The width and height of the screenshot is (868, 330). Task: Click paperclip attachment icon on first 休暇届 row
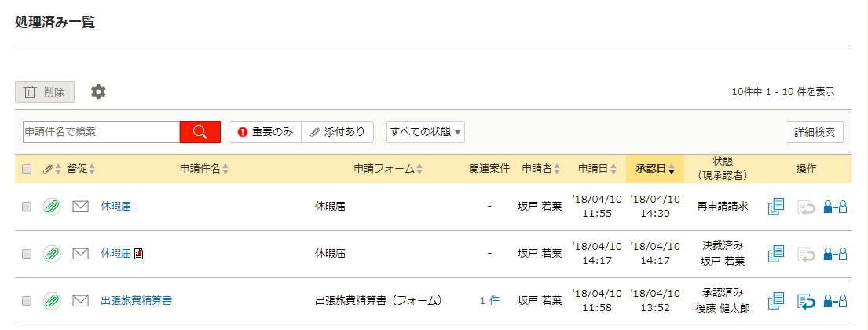[52, 207]
